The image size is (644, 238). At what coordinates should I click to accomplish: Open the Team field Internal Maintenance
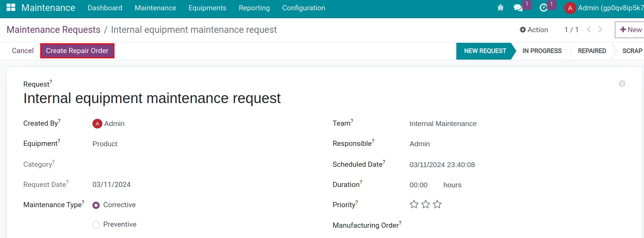443,124
